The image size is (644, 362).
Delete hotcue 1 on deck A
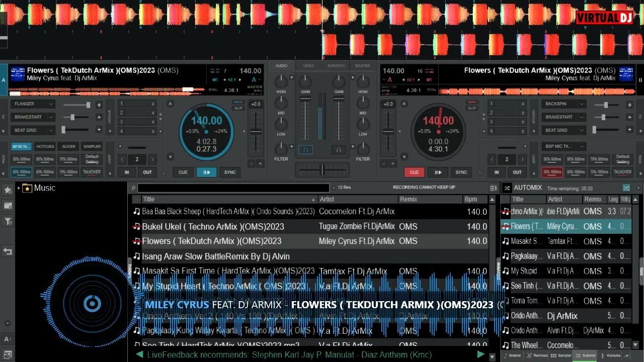point(153,104)
